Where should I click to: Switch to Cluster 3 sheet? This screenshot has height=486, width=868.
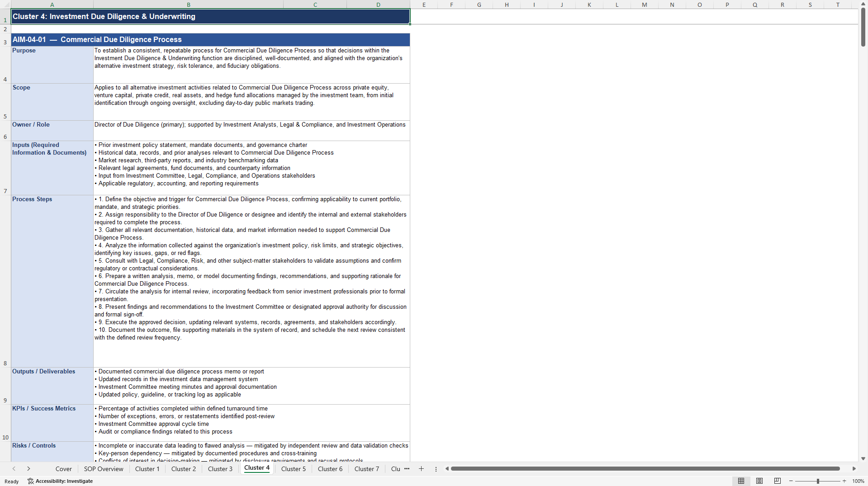point(220,469)
